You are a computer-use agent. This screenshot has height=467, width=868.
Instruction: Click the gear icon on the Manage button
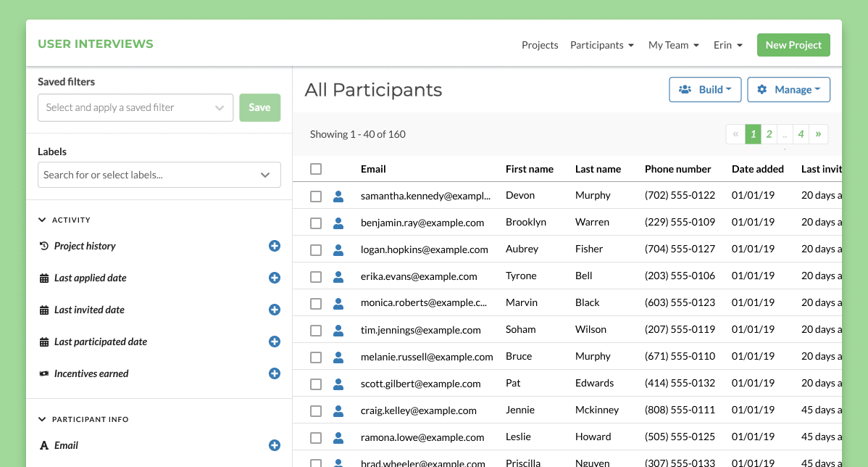(x=761, y=89)
